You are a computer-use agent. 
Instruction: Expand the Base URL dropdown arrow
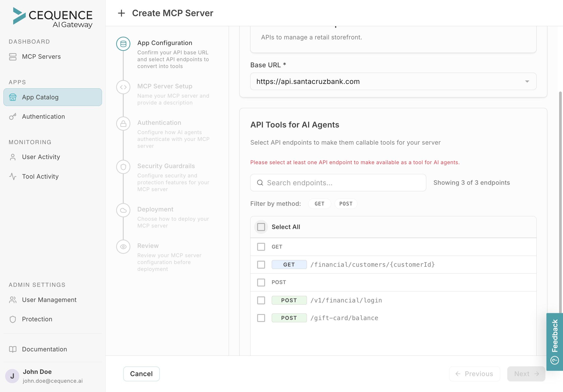click(527, 81)
